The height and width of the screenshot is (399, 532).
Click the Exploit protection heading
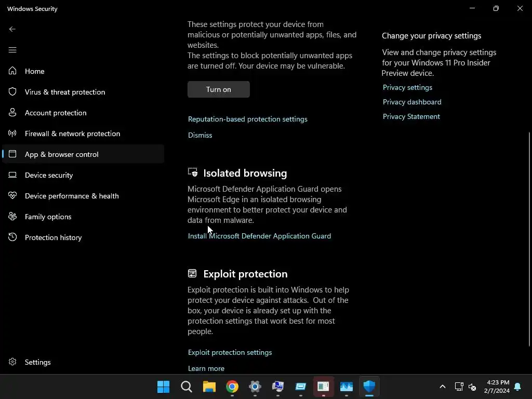coord(245,274)
